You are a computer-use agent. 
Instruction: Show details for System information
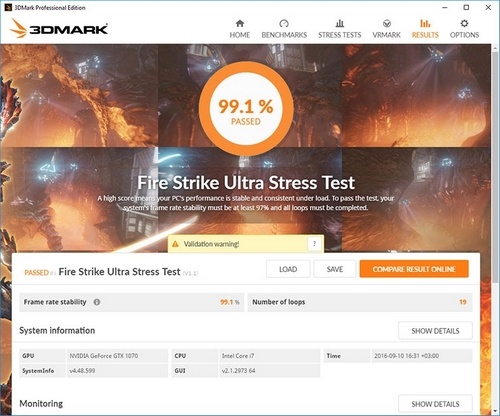point(435,331)
